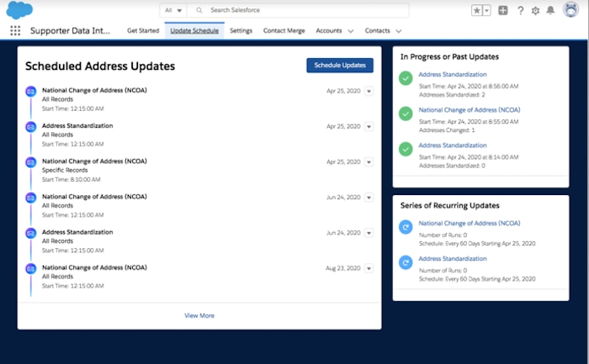Screen dimensions: 589x364
Task: Open the user profile avatar
Action: point(570,11)
